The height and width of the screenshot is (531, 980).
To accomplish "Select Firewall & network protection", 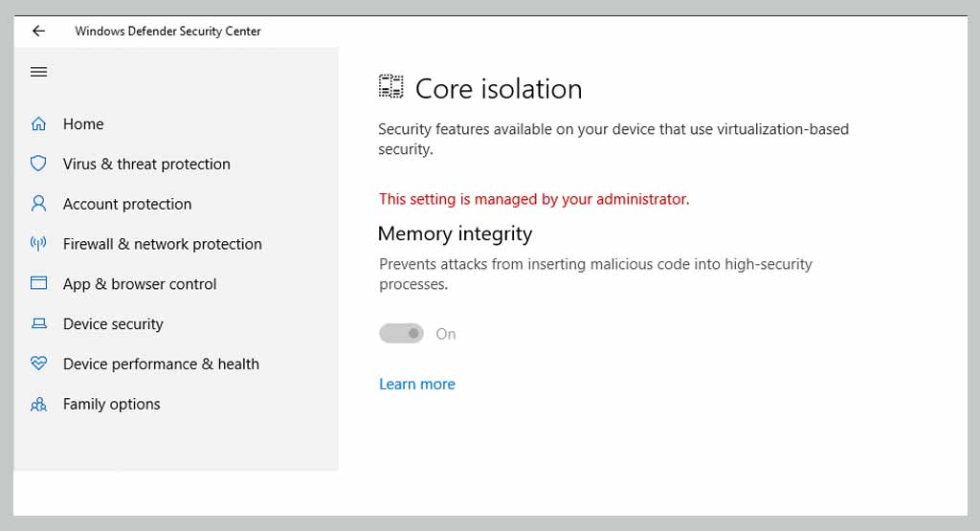I will point(163,244).
